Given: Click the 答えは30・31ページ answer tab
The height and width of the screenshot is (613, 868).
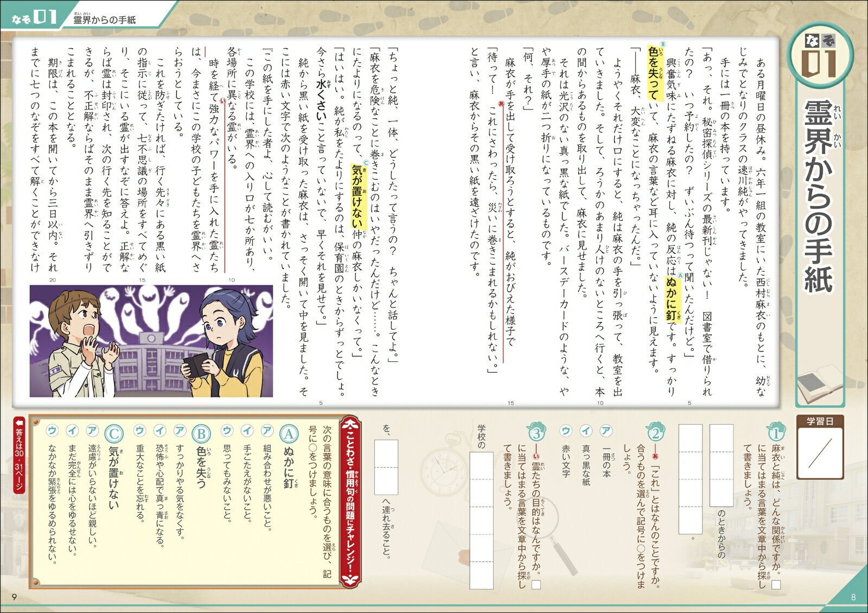Looking at the screenshot, I should click(20, 455).
